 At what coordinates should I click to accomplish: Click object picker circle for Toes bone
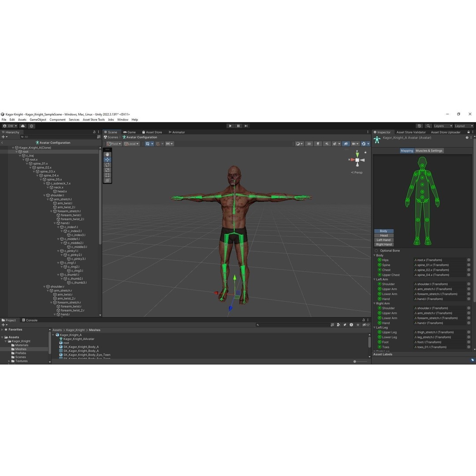(469, 347)
